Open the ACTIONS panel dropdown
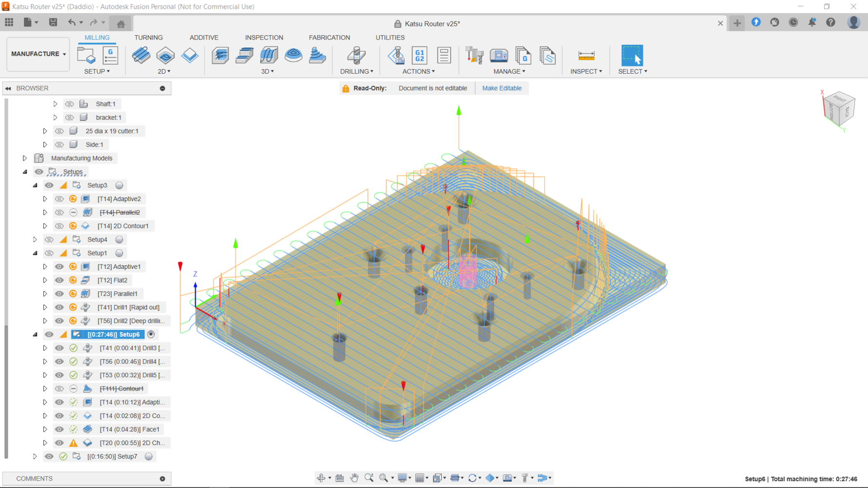This screenshot has width=868, height=488. pos(418,71)
